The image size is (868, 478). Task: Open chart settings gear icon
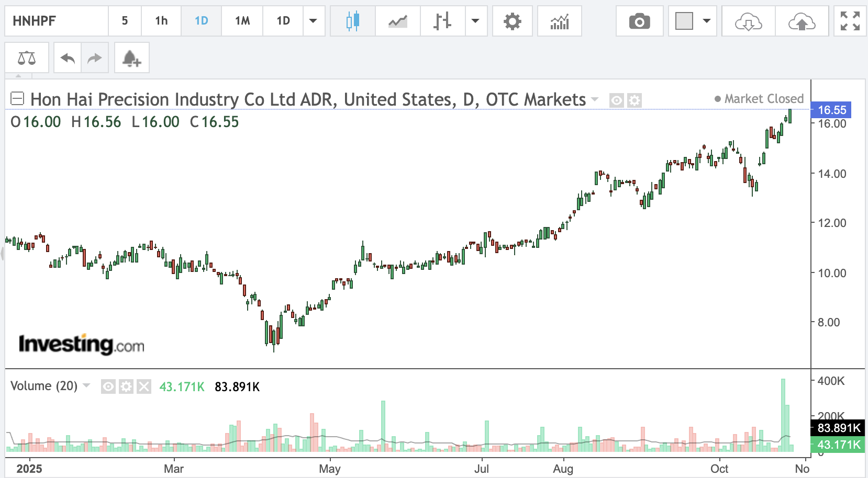tap(512, 21)
